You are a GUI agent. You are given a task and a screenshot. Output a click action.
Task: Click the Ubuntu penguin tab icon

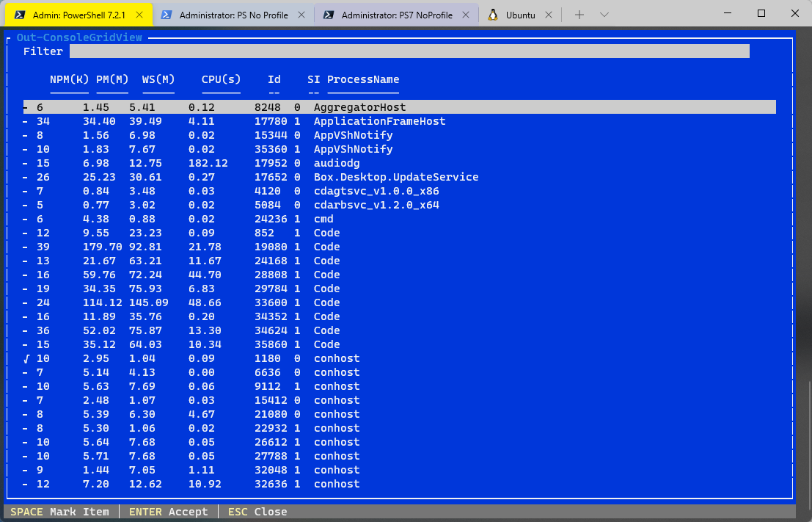493,15
